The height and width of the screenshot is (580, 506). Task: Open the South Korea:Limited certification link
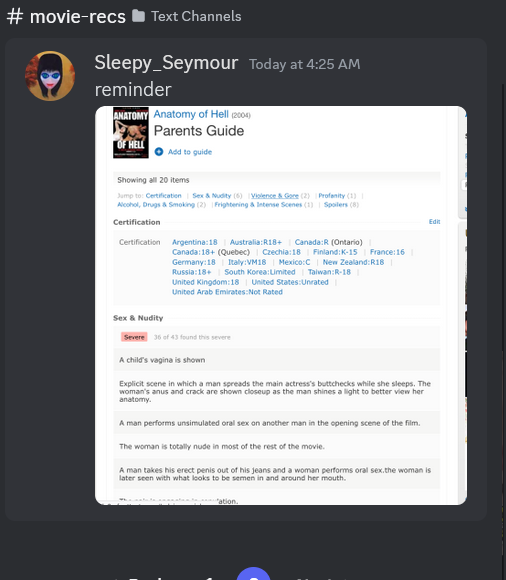click(260, 272)
